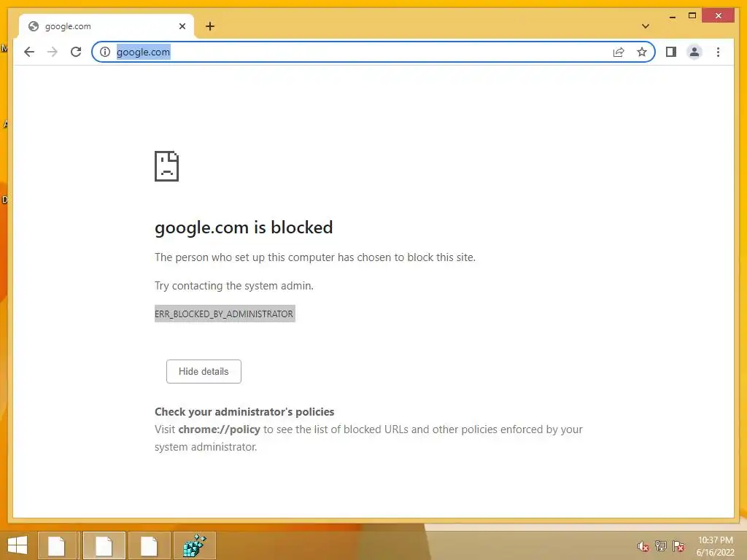Click the forward navigation arrow

(x=53, y=52)
